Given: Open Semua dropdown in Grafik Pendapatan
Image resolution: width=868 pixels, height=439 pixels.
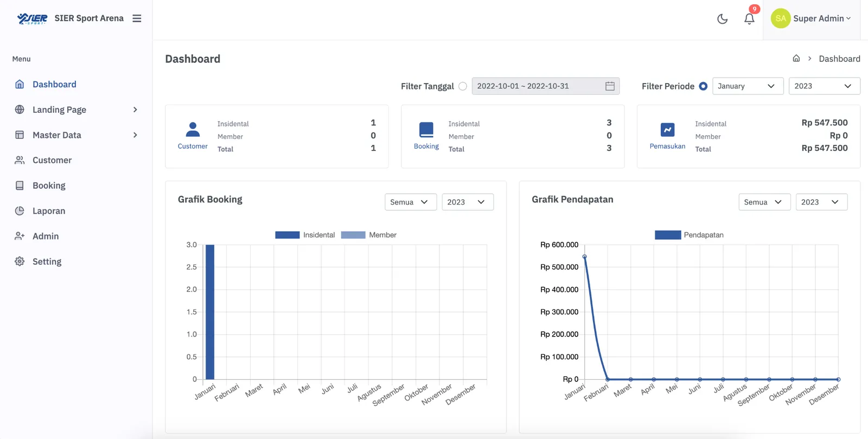Looking at the screenshot, I should (x=764, y=202).
